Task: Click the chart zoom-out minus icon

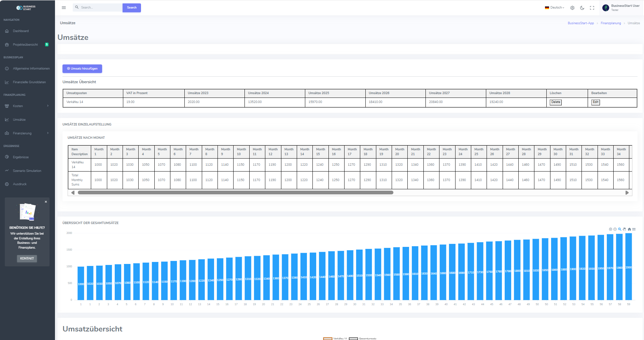Action: pos(615,229)
